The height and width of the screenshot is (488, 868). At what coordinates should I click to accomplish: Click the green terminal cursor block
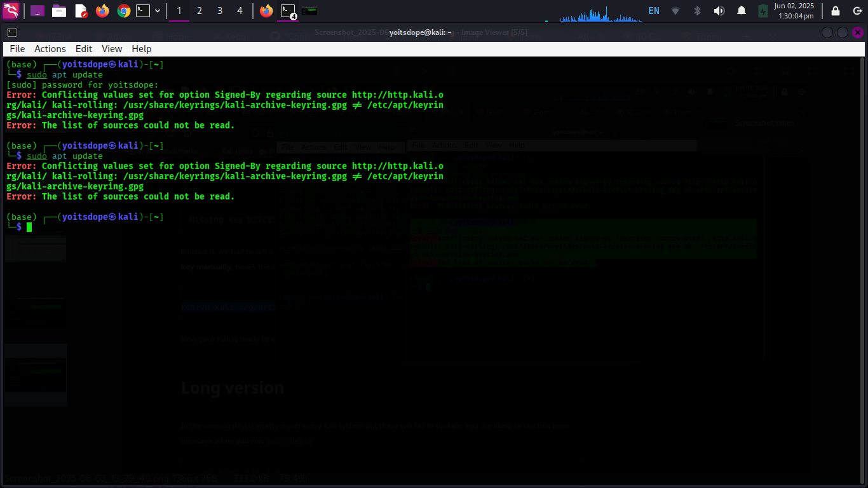coord(29,227)
